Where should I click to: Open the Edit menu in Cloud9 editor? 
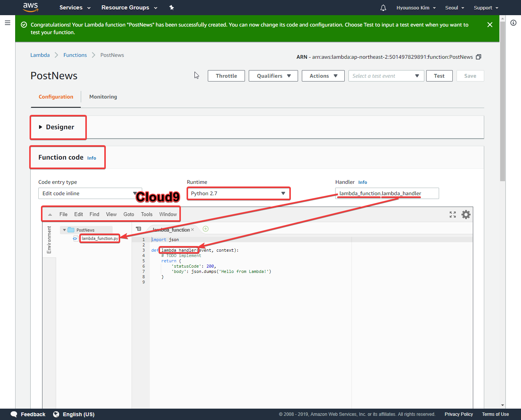pyautogui.click(x=78, y=214)
